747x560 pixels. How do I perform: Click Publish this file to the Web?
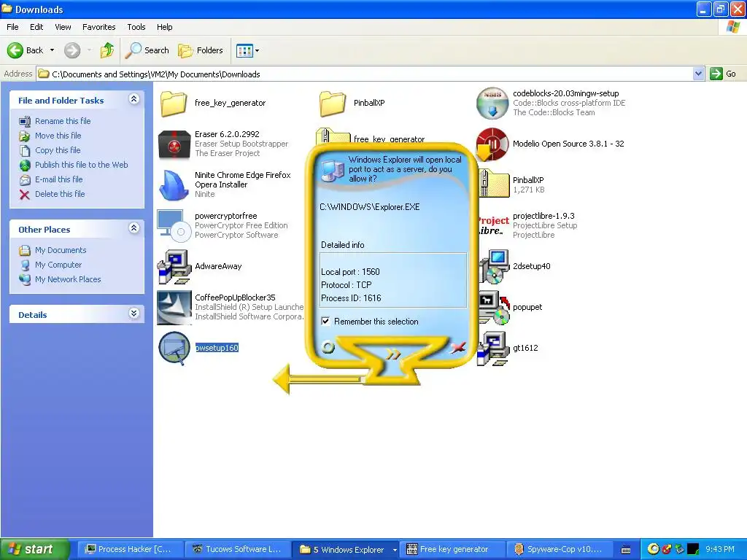(x=82, y=165)
